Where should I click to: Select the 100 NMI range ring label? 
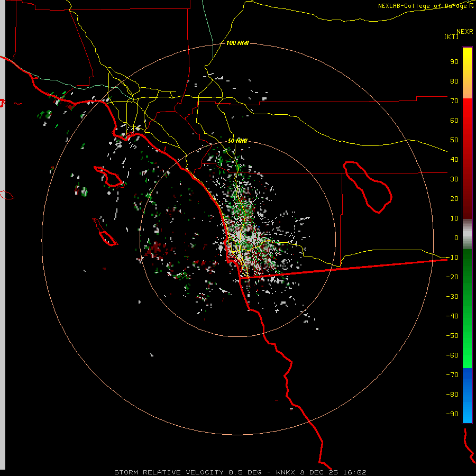click(x=237, y=43)
